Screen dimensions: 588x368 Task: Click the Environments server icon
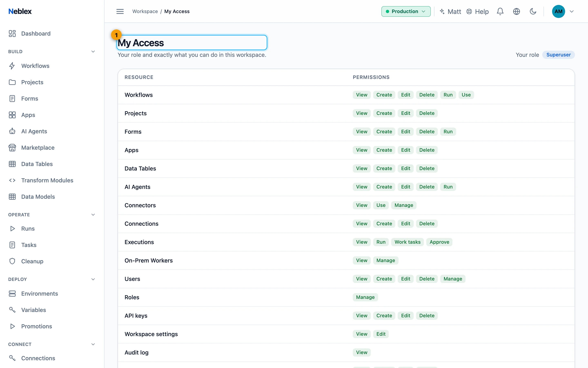point(12,294)
